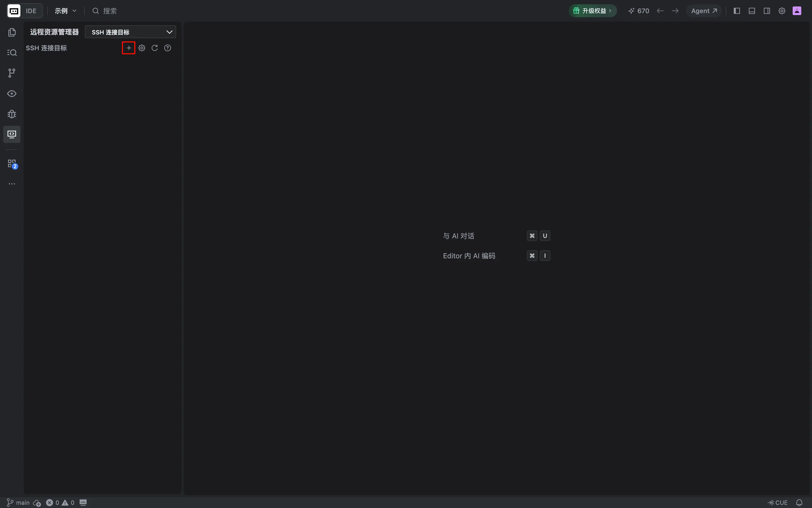
Task: Click the cloud sync icon in status bar
Action: click(37, 503)
